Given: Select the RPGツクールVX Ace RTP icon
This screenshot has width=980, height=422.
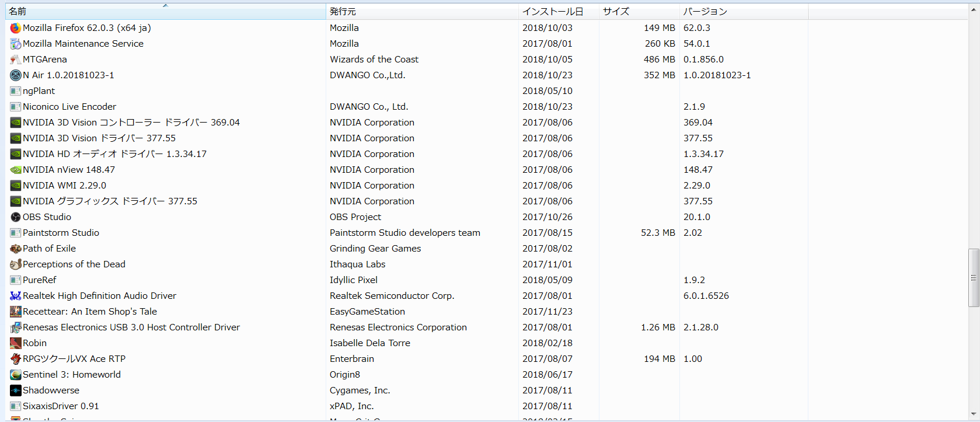Looking at the screenshot, I should 16,359.
